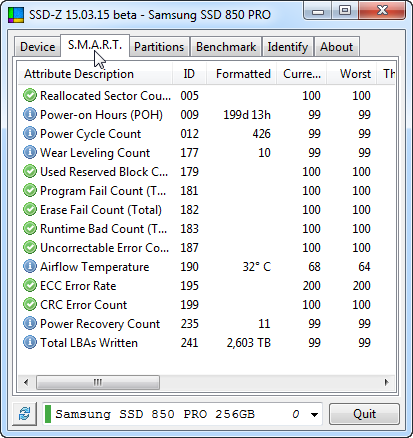Click the info icon for Wear Leveling Count

coord(30,153)
